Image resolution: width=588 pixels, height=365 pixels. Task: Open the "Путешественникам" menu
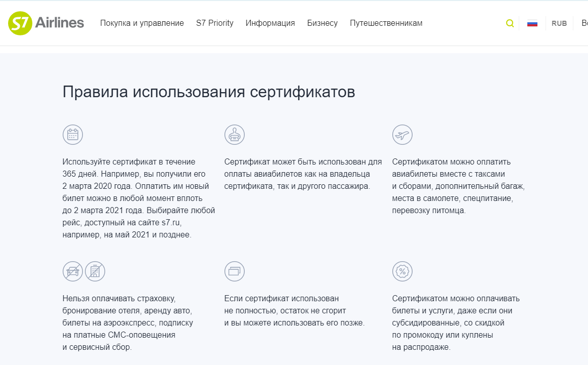[386, 23]
